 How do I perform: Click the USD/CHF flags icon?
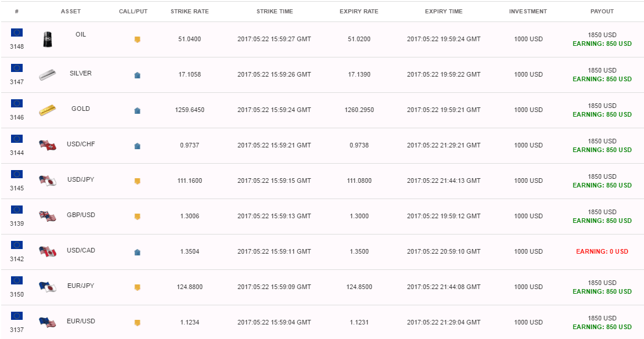click(47, 145)
